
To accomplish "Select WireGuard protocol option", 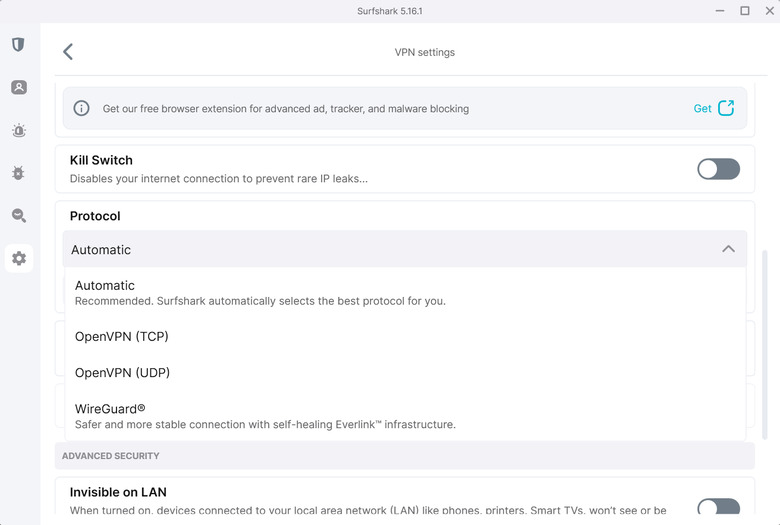I will coord(110,409).
